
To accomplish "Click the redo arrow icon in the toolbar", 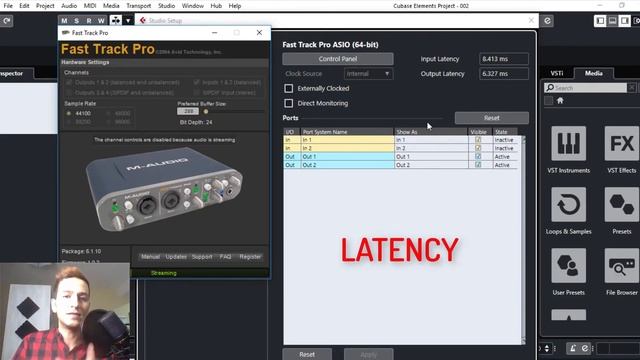I will click(x=7, y=21).
